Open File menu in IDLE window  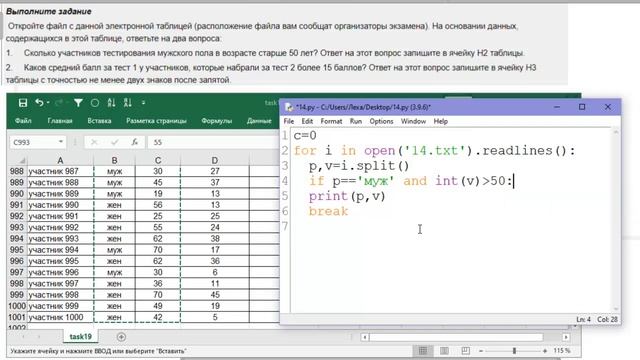[289, 121]
